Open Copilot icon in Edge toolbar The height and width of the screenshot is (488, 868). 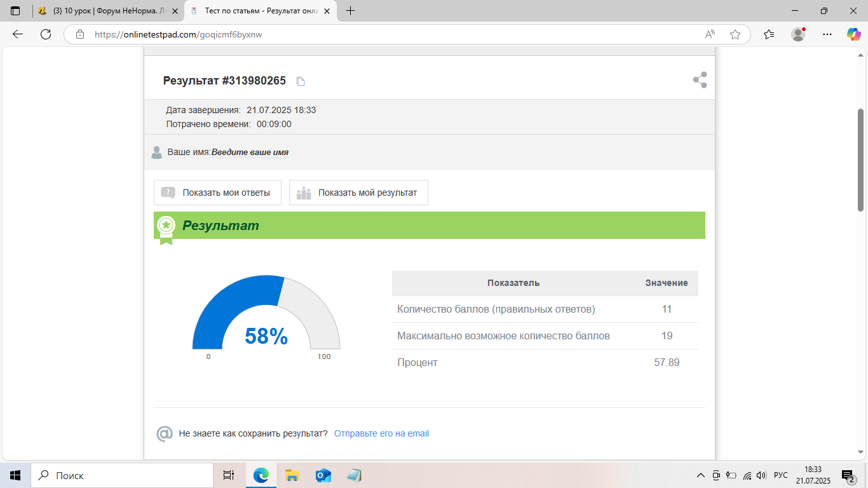(x=853, y=34)
